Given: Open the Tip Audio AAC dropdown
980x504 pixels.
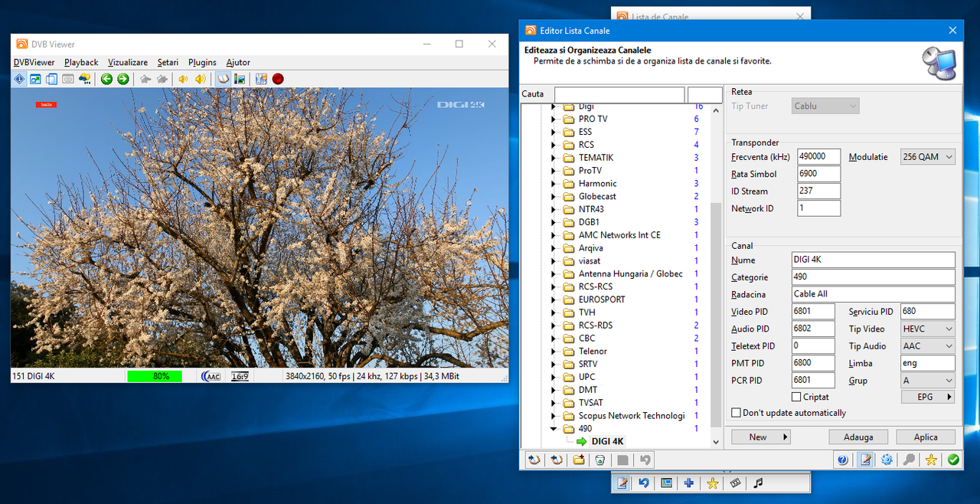Looking at the screenshot, I should click(928, 346).
